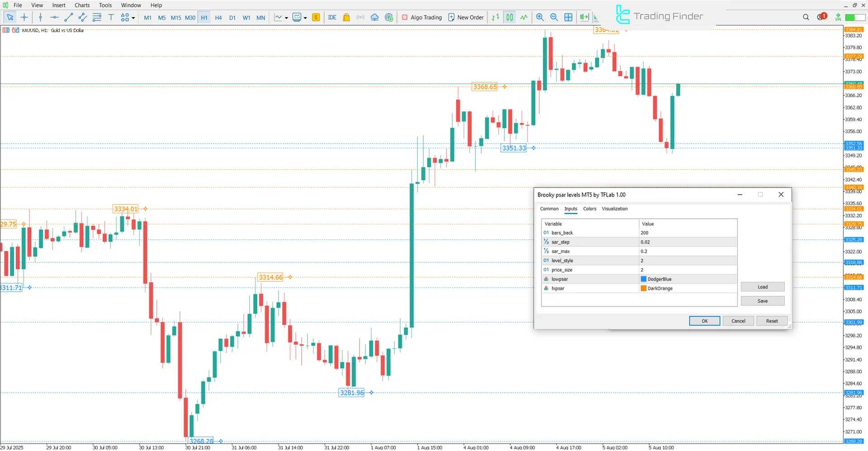The image size is (868, 451).
Task: Open MetaEditor with the IDE icon
Action: pyautogui.click(x=332, y=17)
